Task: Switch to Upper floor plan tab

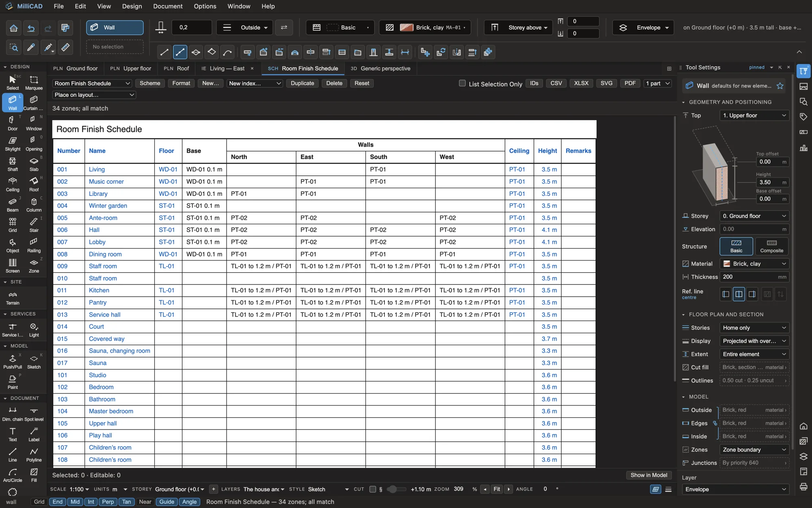Action: coord(131,68)
